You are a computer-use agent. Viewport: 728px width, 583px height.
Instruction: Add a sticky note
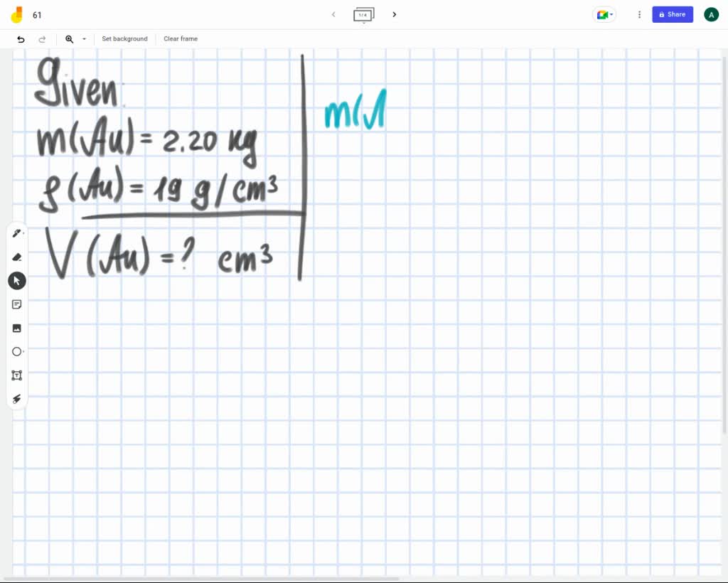17,304
